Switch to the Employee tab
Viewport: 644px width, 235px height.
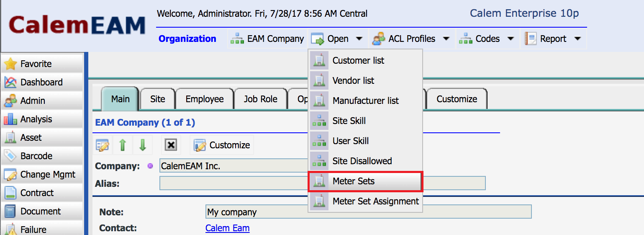(205, 99)
